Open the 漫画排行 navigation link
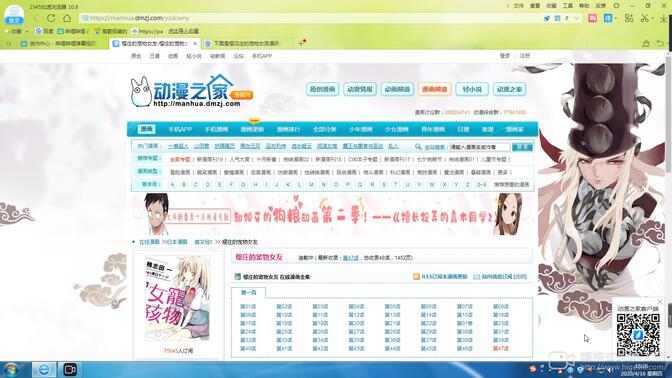This screenshot has width=672, height=378. (x=288, y=129)
